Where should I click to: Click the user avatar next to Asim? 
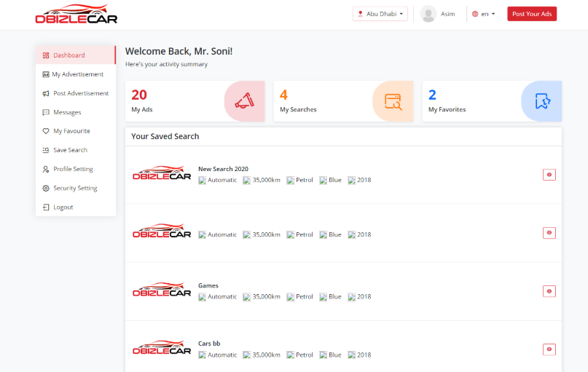(428, 14)
